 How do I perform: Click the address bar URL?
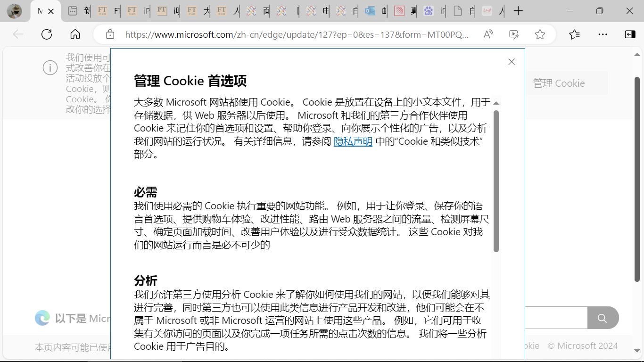click(297, 34)
